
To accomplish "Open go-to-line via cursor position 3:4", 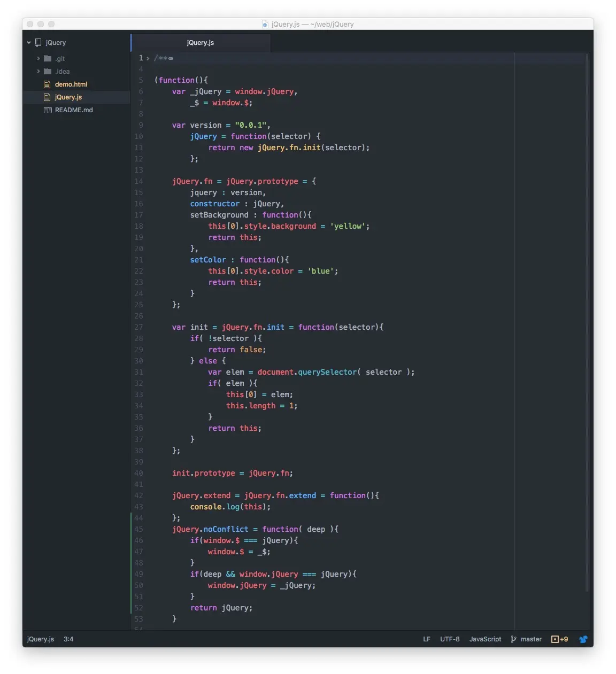I will [x=68, y=639].
